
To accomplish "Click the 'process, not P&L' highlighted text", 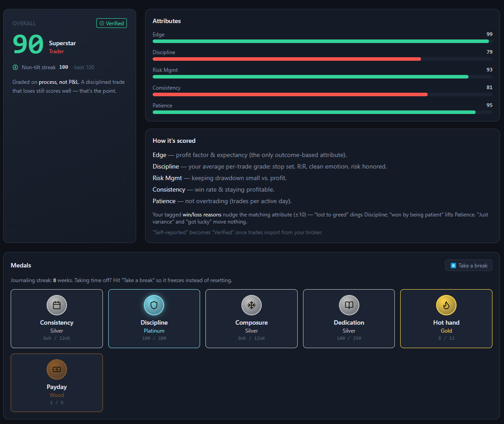I will click(59, 82).
